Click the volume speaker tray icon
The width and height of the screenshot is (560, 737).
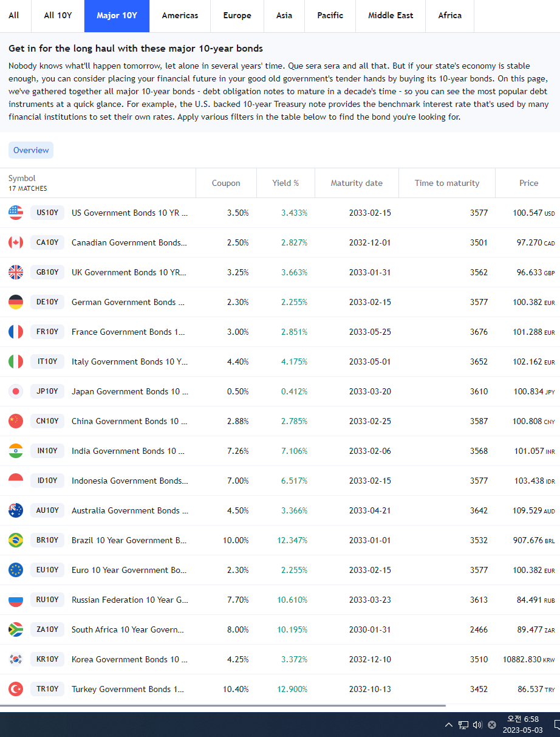point(477,725)
